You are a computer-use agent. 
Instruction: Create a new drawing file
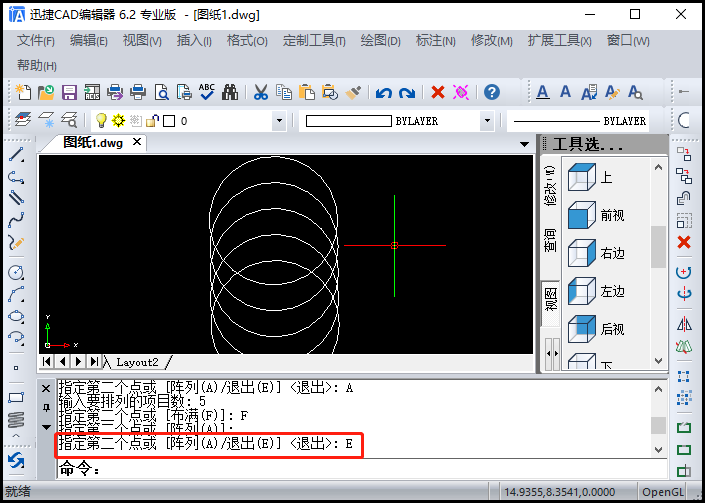coord(23,92)
